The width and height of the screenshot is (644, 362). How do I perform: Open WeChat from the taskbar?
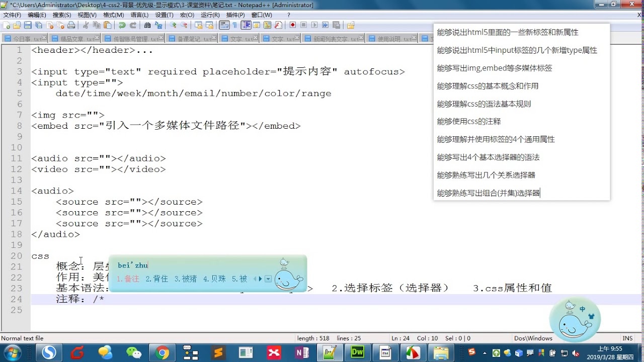[x=134, y=353]
